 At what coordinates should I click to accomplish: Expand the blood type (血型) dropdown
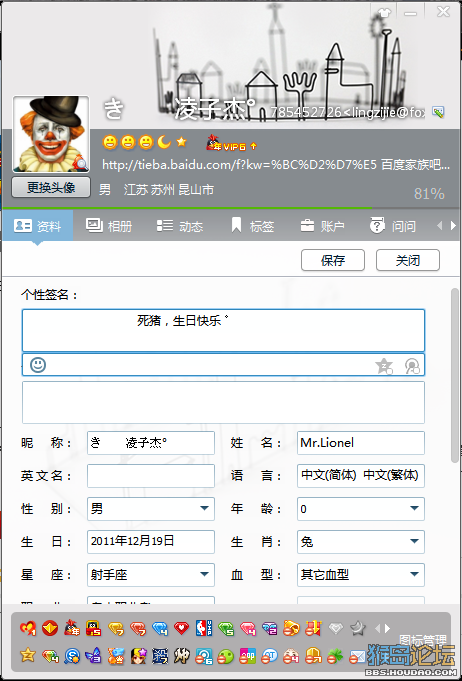[361, 575]
